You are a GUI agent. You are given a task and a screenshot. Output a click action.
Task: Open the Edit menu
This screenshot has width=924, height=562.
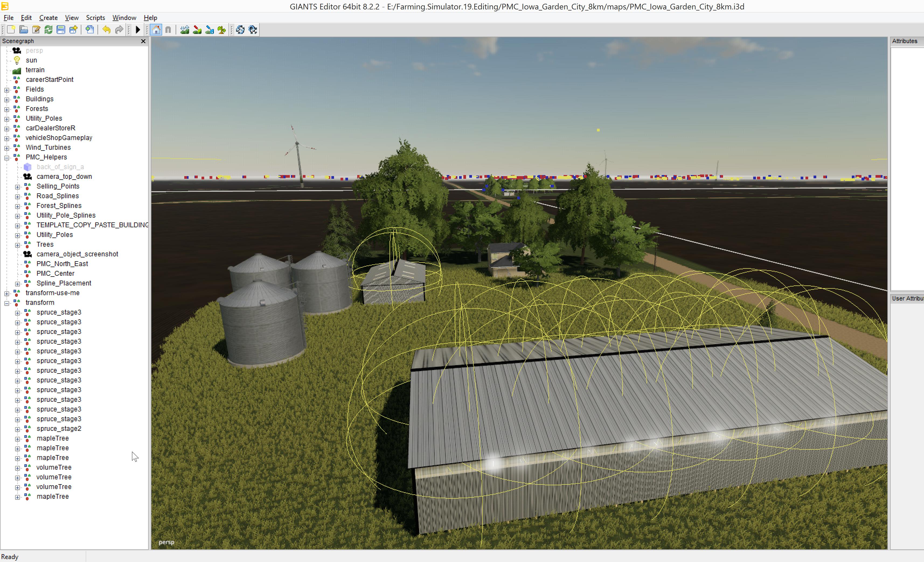26,18
